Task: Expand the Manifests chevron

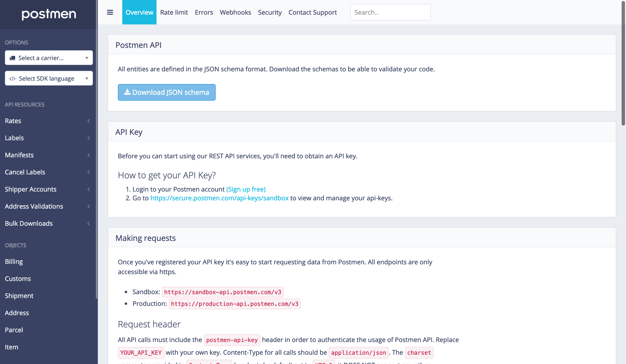Action: click(x=89, y=155)
